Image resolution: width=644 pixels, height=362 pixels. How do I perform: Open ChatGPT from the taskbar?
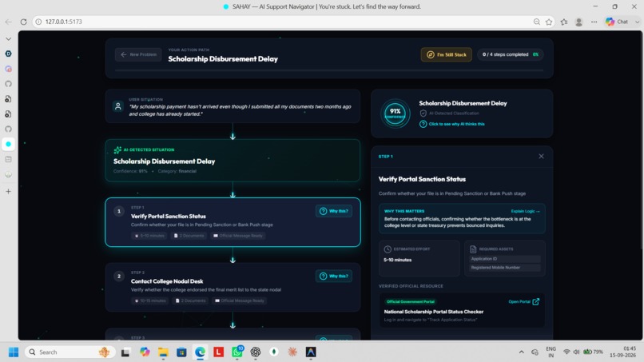click(256, 352)
